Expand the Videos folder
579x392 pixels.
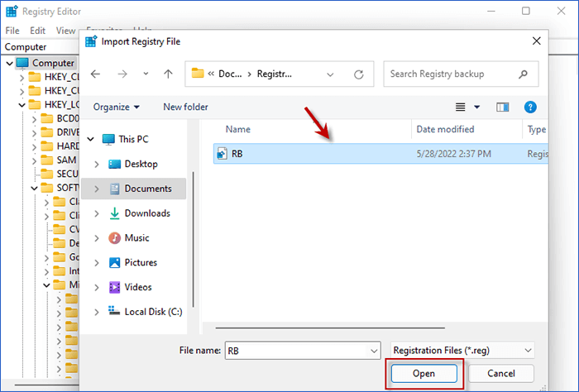[97, 287]
